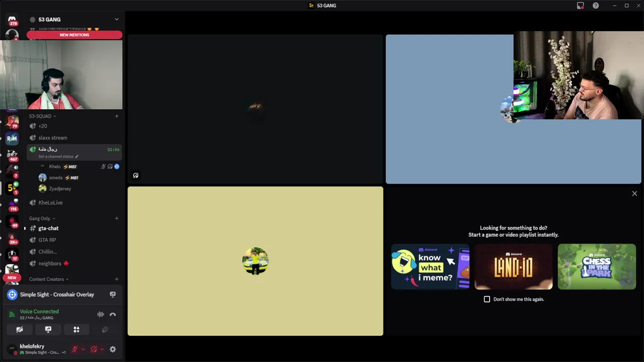This screenshot has width=644, height=362.
Task: Check "Don't show me this again"
Action: tap(487, 299)
